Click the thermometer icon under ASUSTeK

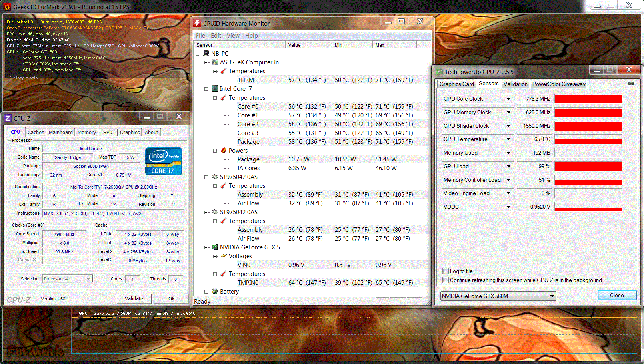(224, 71)
